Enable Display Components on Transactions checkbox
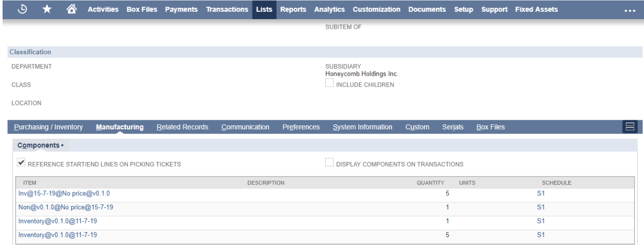This screenshot has width=644, height=245. pyautogui.click(x=329, y=164)
